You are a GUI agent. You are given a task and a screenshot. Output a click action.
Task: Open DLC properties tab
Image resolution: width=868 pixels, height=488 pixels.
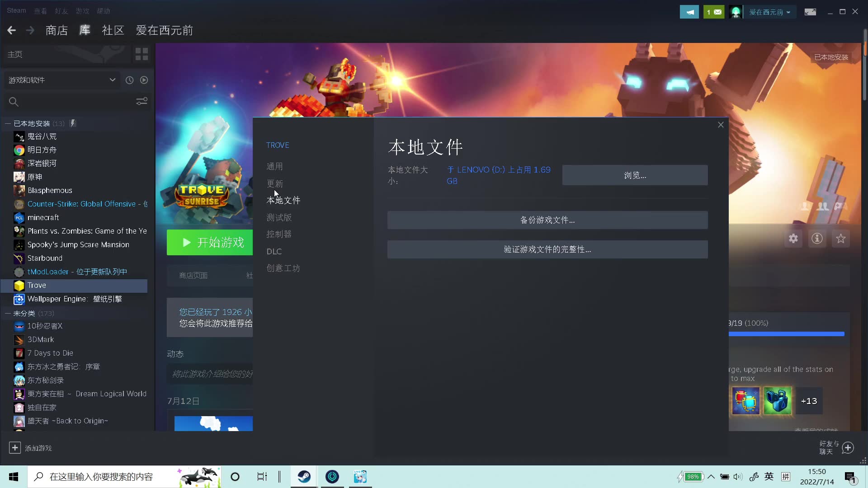click(274, 251)
